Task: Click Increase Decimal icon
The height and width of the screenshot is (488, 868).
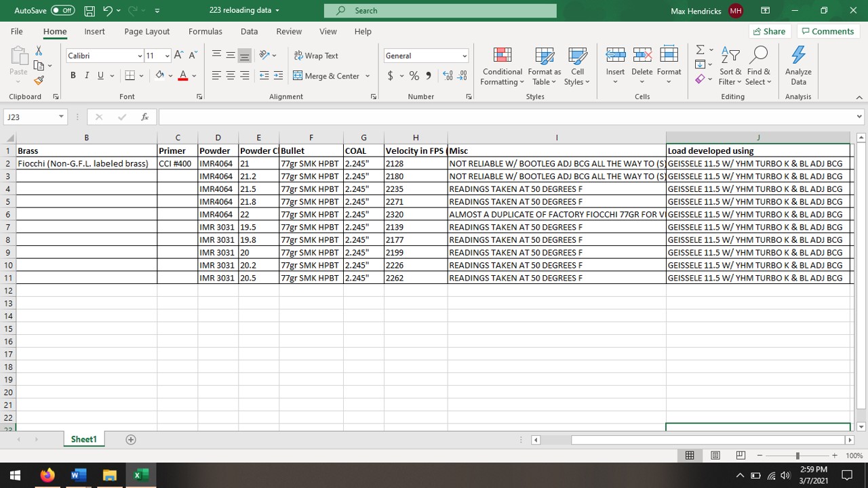Action: click(448, 75)
